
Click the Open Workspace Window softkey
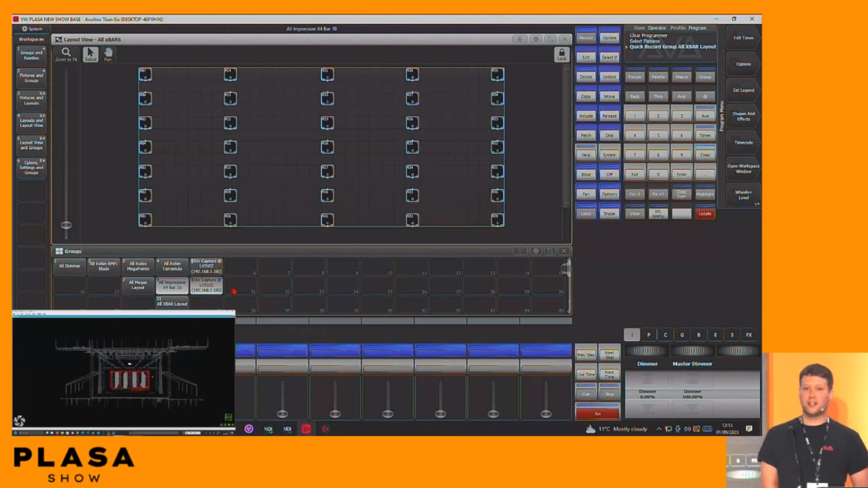pyautogui.click(x=743, y=168)
